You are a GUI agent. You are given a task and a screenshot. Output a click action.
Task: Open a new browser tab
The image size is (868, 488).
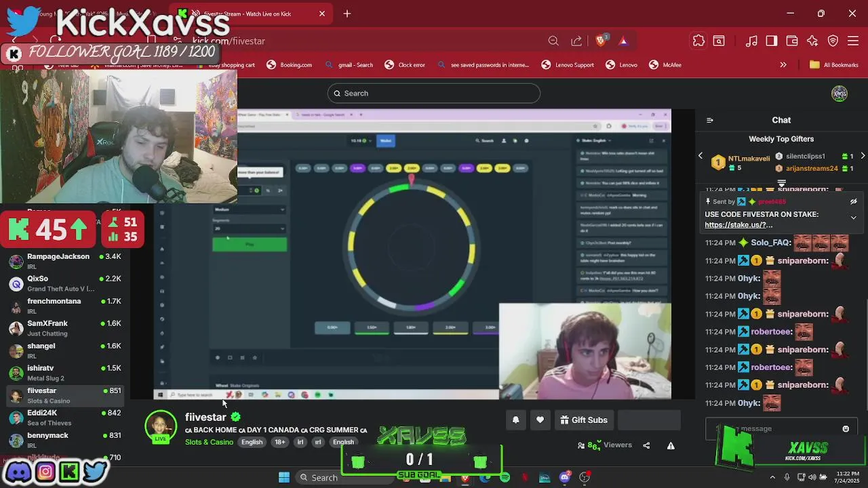click(347, 14)
